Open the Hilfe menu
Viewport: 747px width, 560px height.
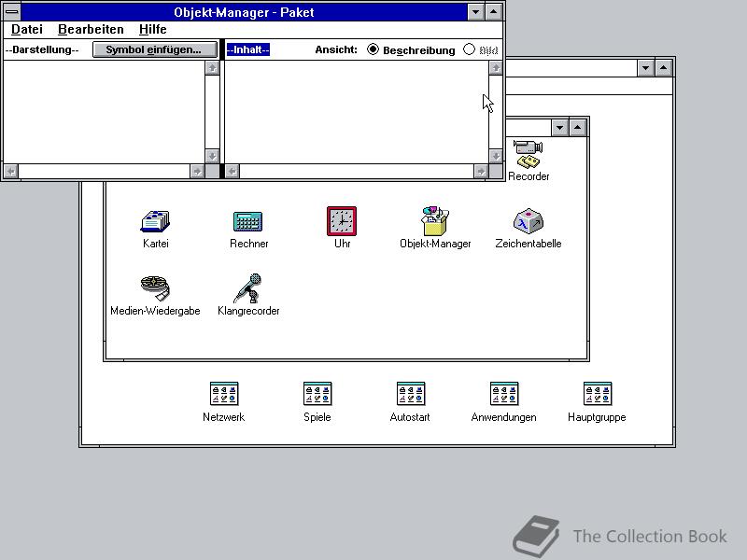click(x=152, y=30)
